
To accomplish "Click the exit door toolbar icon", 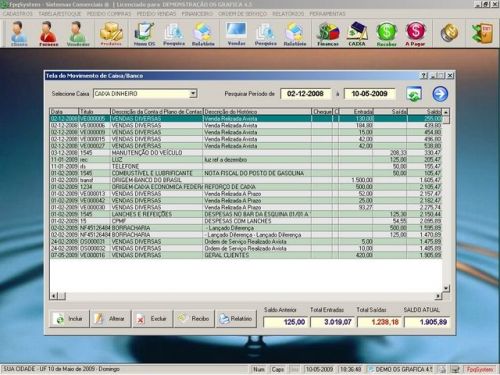I will click(x=483, y=33).
